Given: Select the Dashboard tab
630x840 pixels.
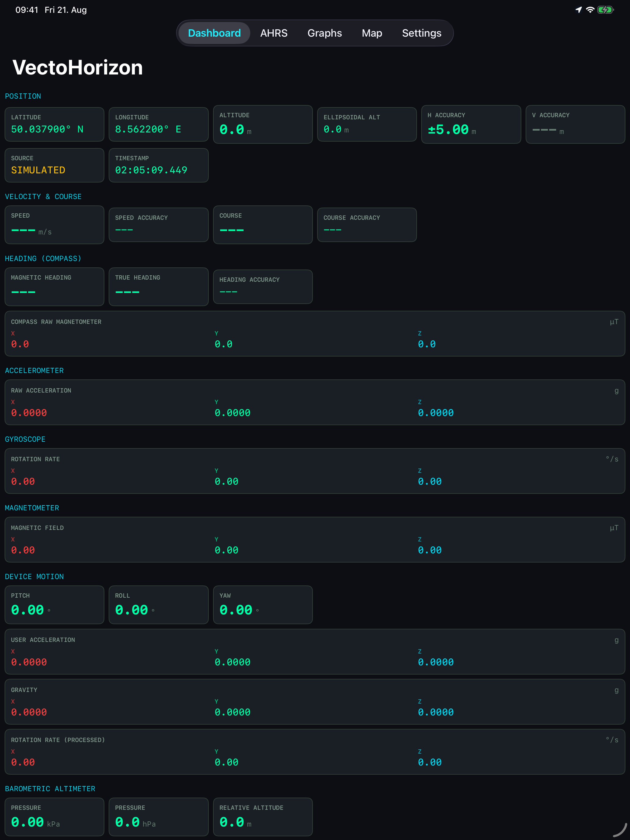Looking at the screenshot, I should pyautogui.click(x=214, y=33).
